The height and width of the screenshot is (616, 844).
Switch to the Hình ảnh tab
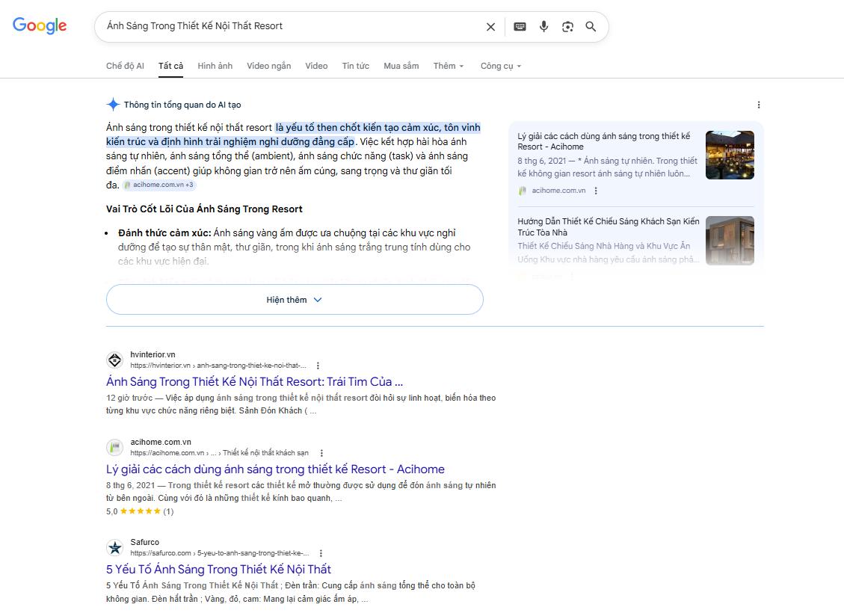tap(215, 66)
